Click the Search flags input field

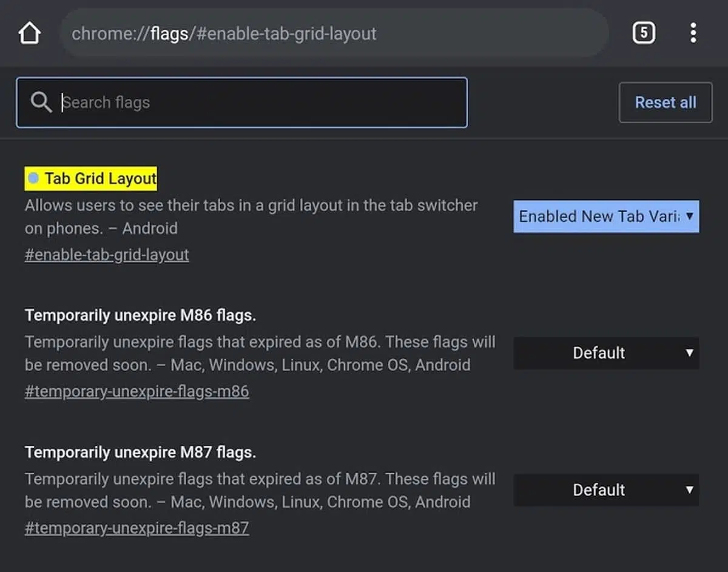click(241, 103)
